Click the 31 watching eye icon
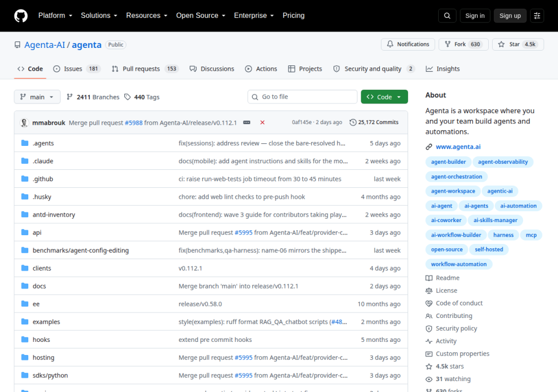The width and height of the screenshot is (558, 392). pyautogui.click(x=429, y=379)
